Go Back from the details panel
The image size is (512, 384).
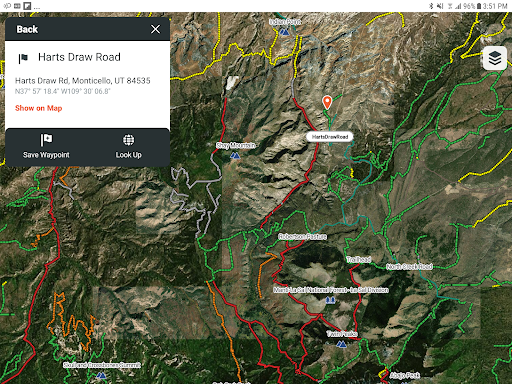(x=27, y=29)
